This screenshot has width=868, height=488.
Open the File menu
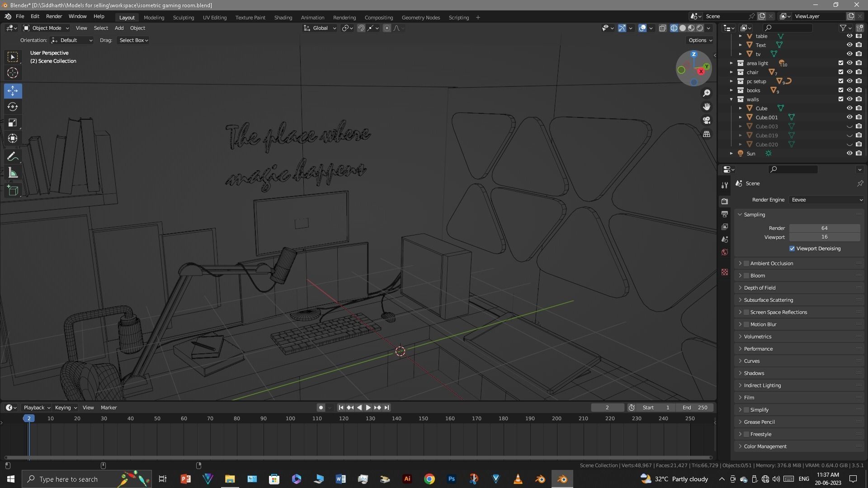20,16
